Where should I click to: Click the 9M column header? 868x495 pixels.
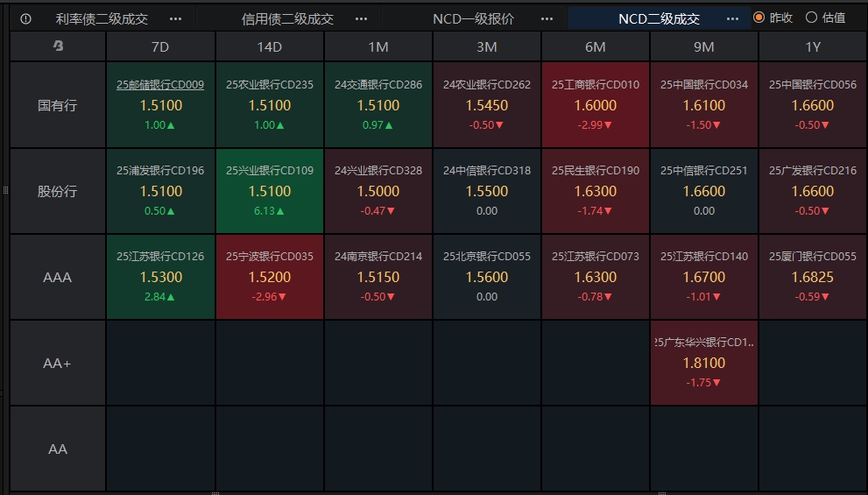(x=703, y=46)
